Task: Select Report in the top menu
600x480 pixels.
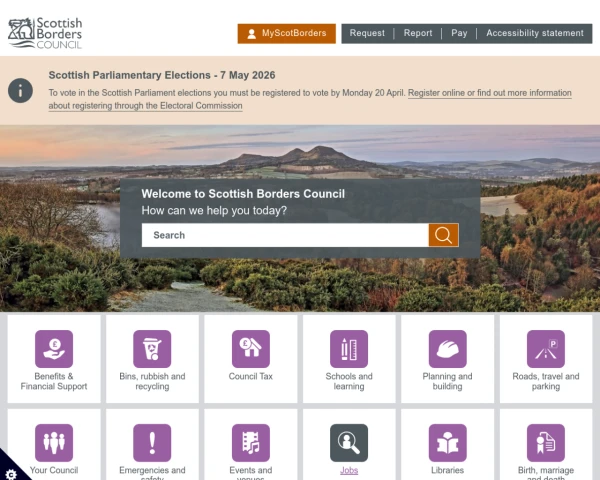Action: click(418, 33)
